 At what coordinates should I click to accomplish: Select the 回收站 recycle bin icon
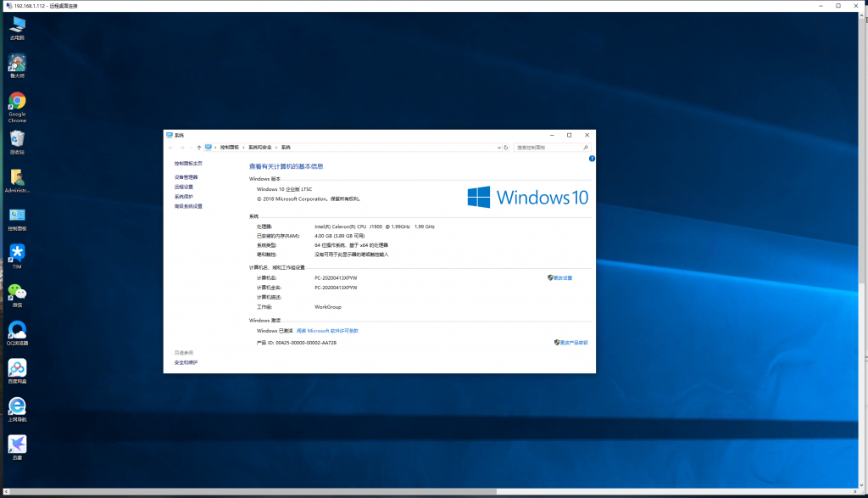(17, 142)
